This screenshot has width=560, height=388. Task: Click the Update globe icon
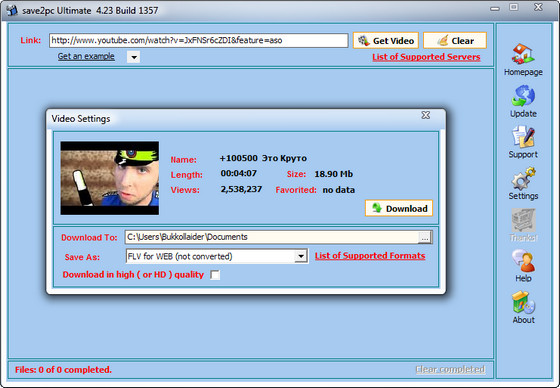[x=523, y=96]
